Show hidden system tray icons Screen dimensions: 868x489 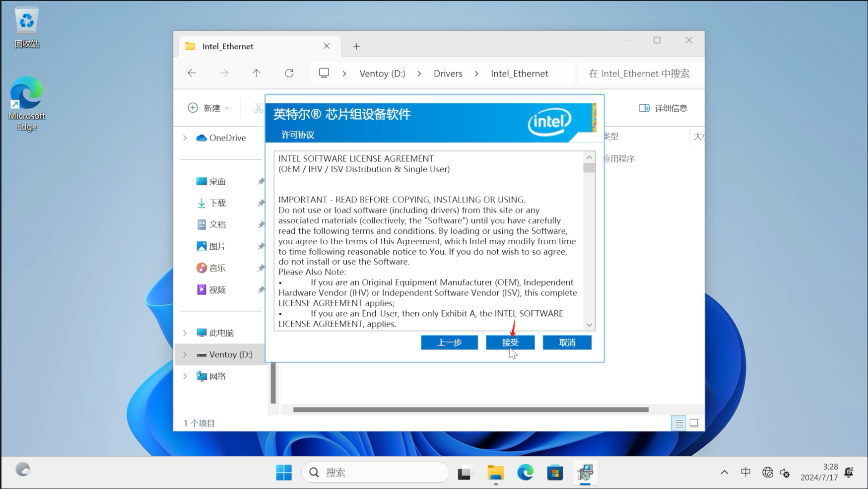[x=725, y=473]
